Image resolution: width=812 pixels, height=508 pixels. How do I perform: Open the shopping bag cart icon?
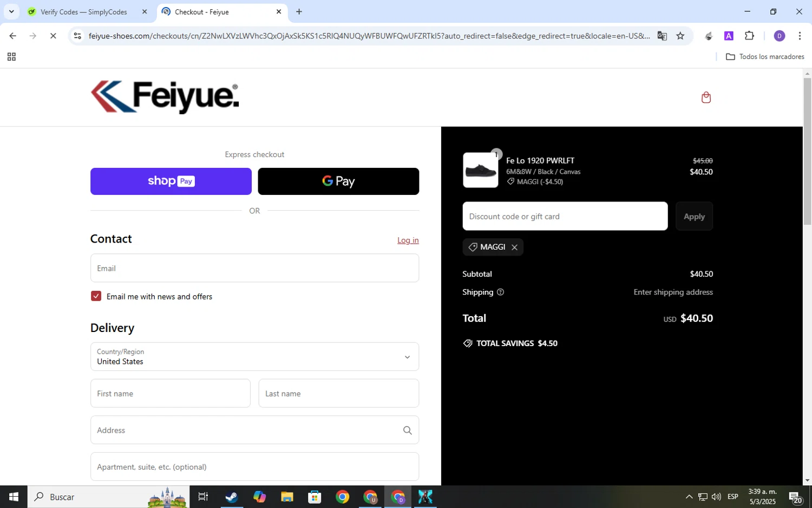(x=706, y=97)
